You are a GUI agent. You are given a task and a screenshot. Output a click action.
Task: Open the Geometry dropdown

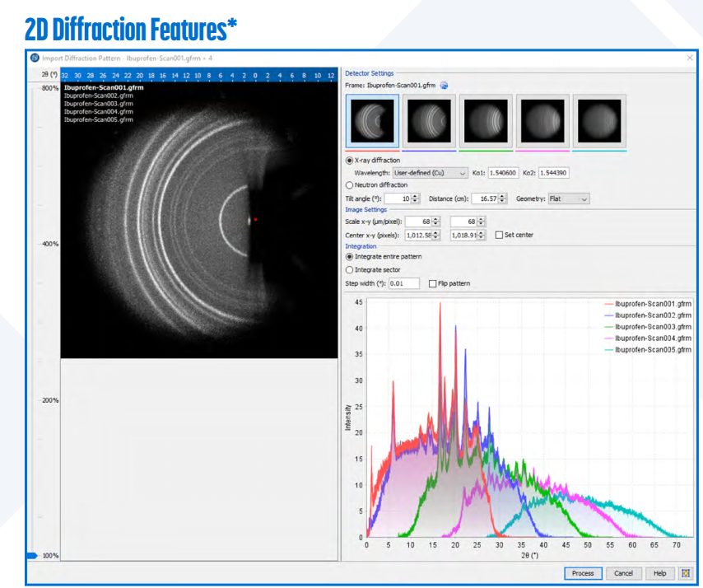[x=569, y=198]
